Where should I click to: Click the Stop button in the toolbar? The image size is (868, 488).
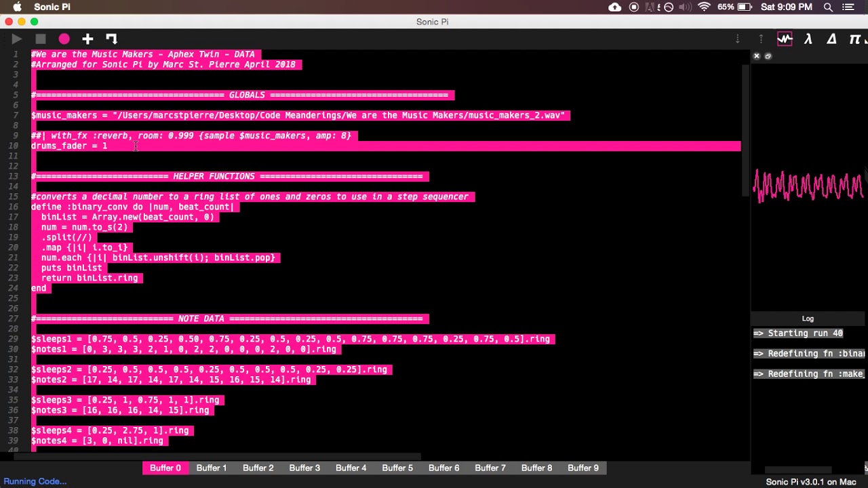pos(41,39)
